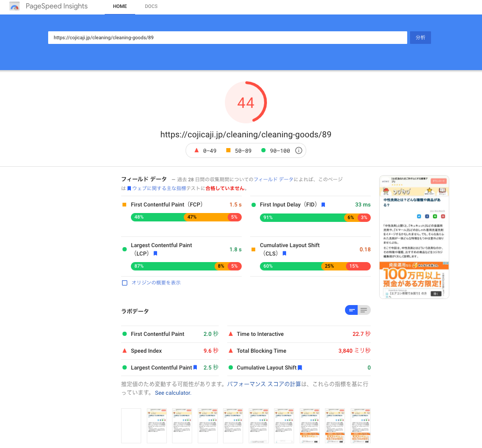Click the flag icon next to First Input Delay

[x=323, y=205]
